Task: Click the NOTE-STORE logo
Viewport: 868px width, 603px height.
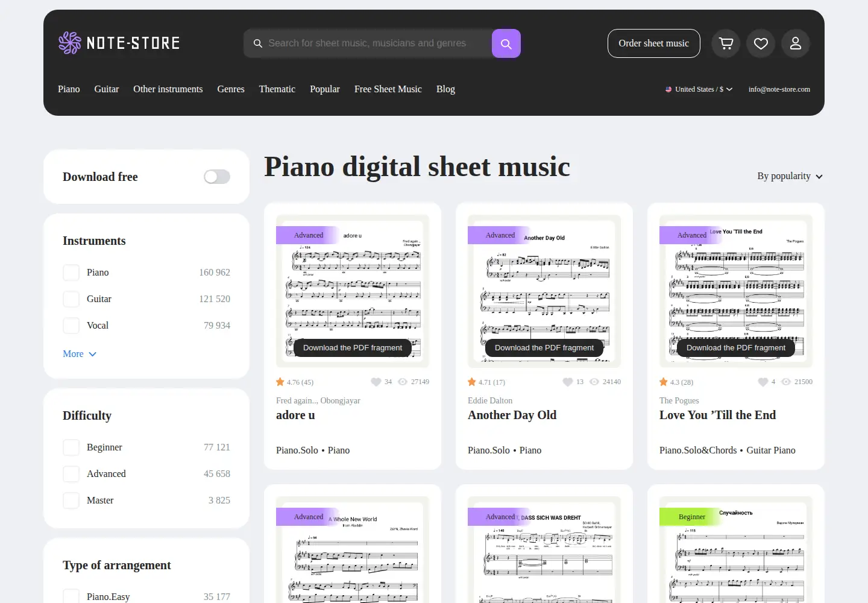Action: point(119,43)
